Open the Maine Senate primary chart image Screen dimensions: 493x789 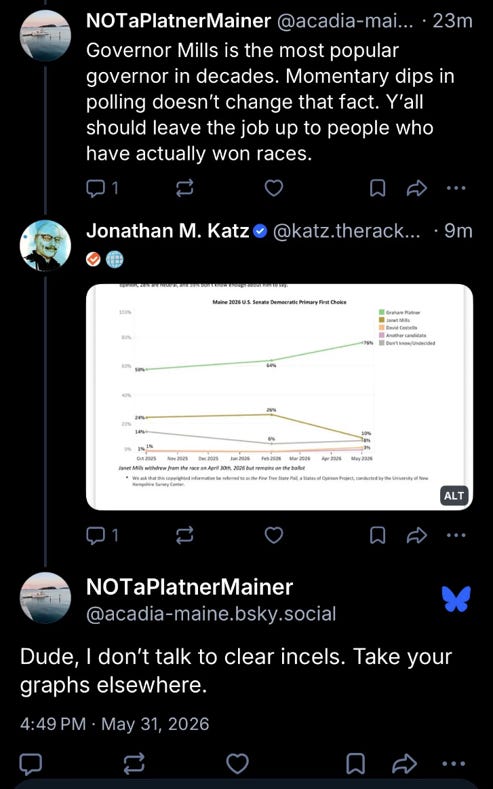[x=279, y=397]
